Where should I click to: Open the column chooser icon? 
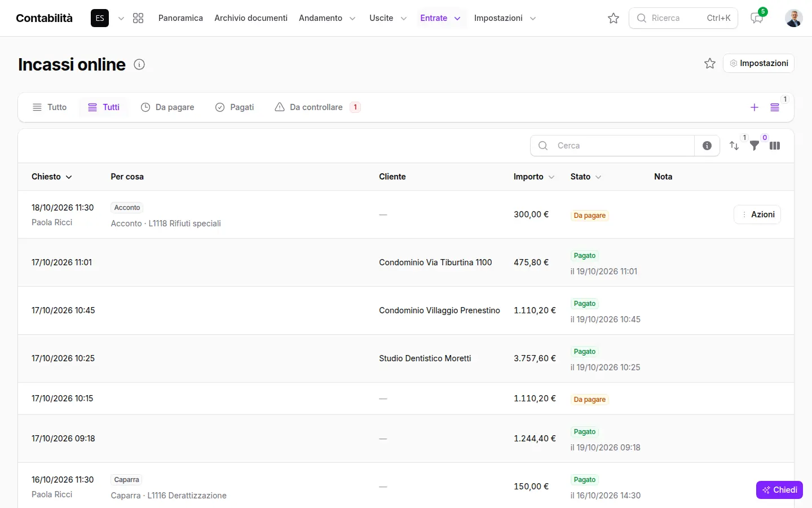tap(775, 146)
